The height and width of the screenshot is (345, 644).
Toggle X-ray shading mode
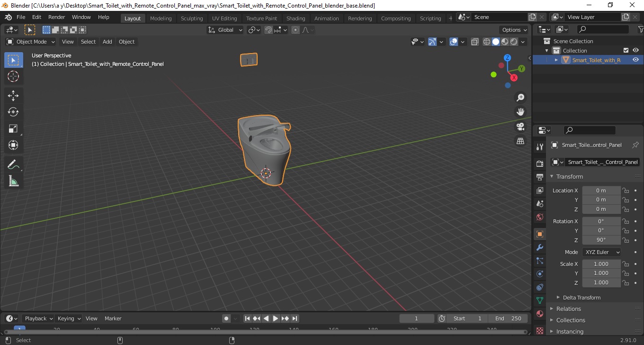coord(475,42)
